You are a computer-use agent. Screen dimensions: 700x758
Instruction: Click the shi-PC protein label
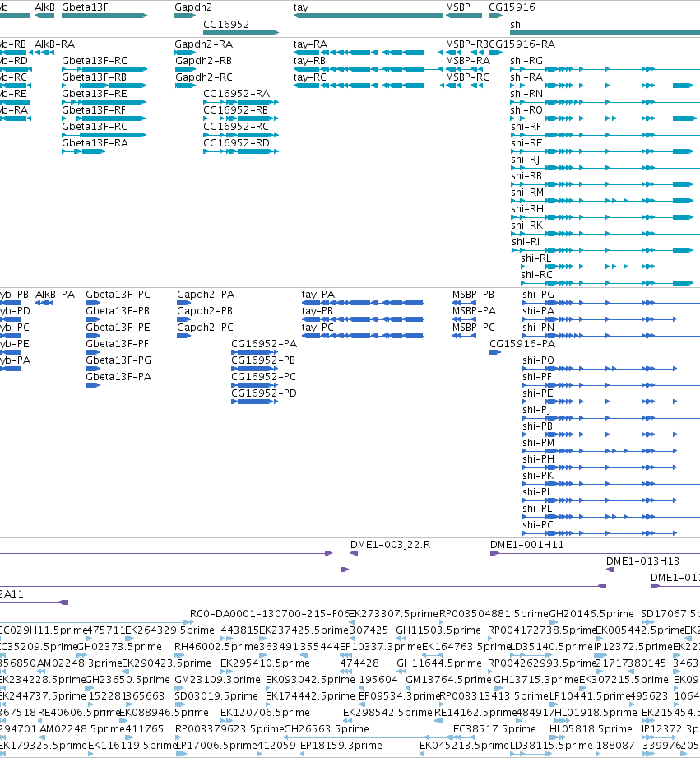pos(538,525)
